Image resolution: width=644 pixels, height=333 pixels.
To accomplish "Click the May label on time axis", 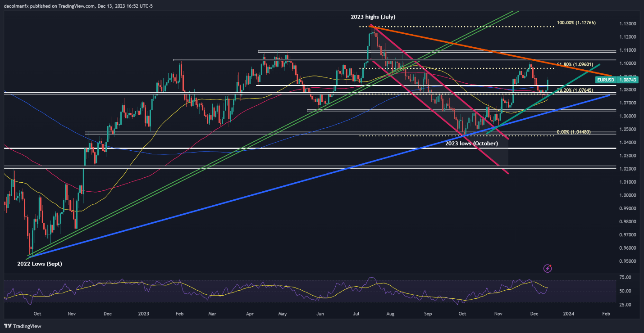I will [283, 314].
